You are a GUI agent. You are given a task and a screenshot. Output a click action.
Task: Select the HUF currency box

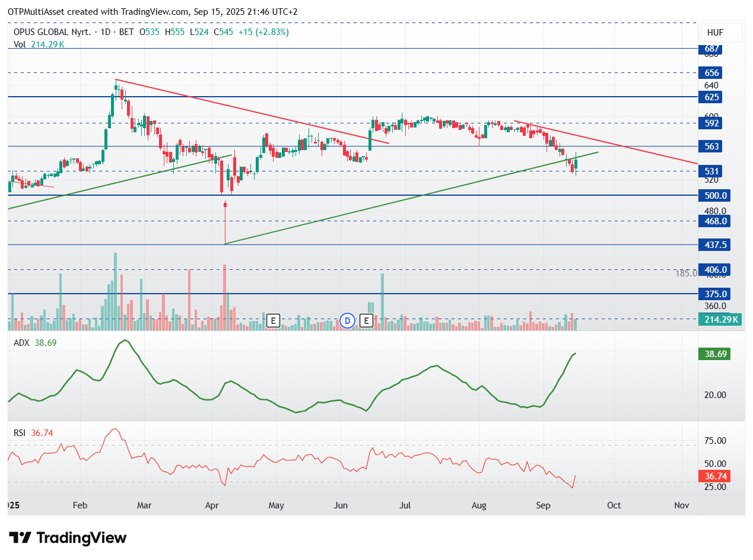pos(721,33)
